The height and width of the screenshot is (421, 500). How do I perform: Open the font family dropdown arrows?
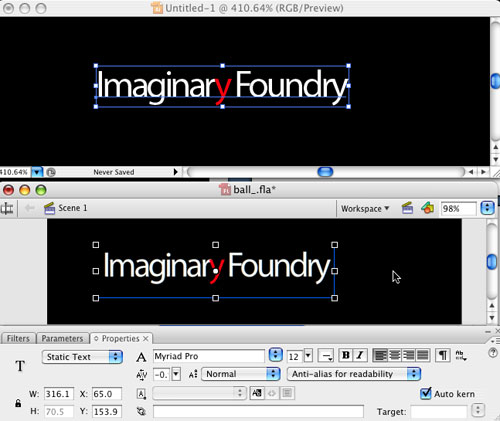[x=275, y=355]
